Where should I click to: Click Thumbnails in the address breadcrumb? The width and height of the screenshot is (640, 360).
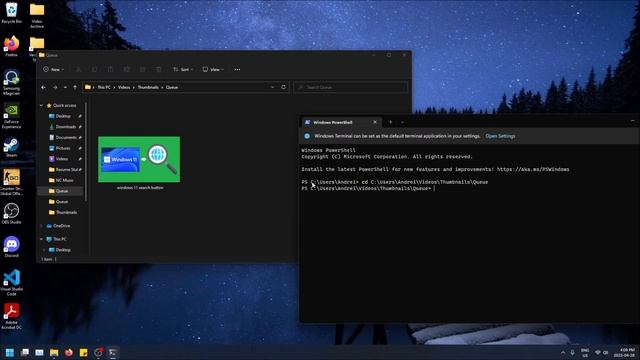(x=148, y=87)
